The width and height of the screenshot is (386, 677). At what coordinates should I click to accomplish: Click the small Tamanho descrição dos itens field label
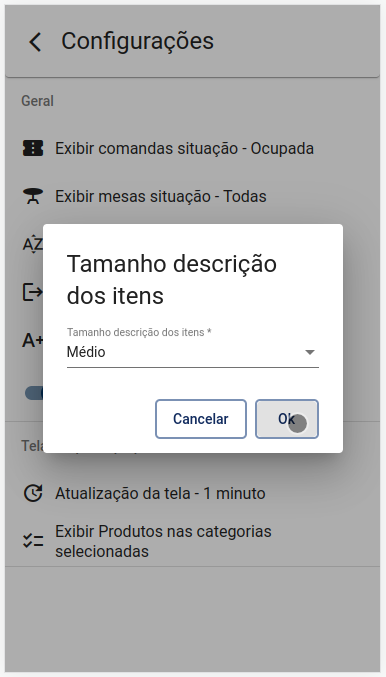[139, 332]
